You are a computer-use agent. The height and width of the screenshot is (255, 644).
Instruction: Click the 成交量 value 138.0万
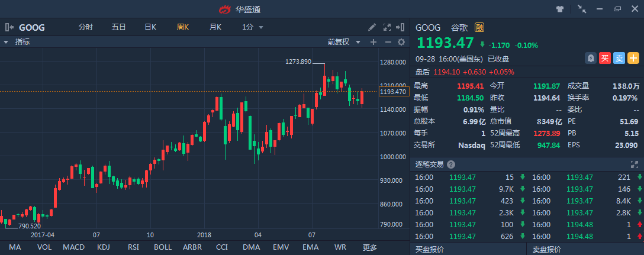pyautogui.click(x=626, y=86)
